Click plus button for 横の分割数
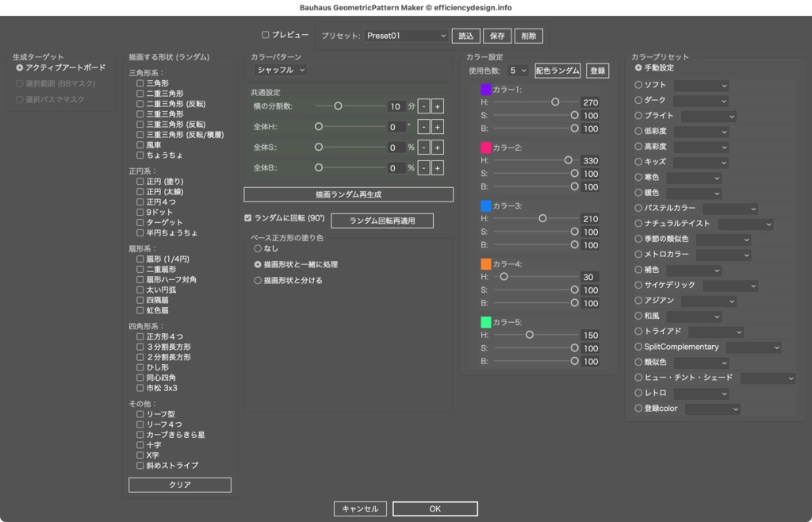Viewport: 812px width, 522px height. click(x=437, y=106)
